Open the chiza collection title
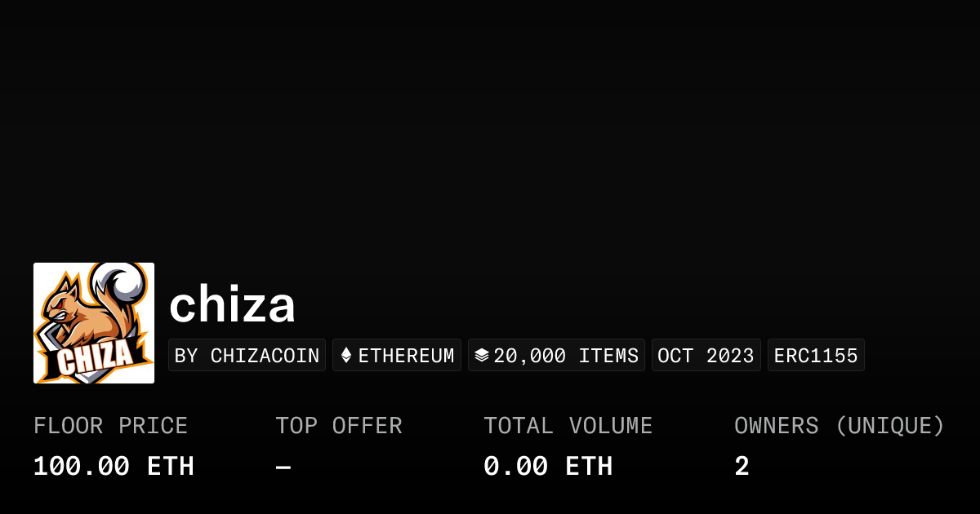The image size is (980, 514). [232, 305]
